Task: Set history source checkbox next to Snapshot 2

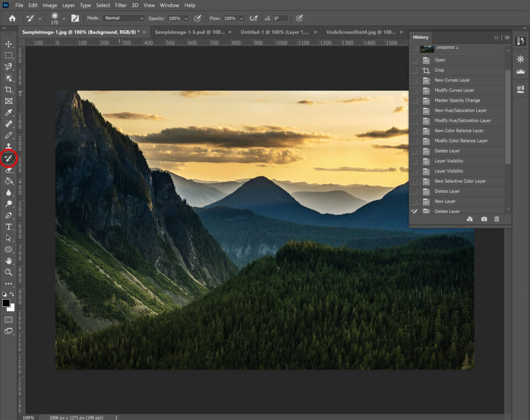Action: tap(415, 47)
